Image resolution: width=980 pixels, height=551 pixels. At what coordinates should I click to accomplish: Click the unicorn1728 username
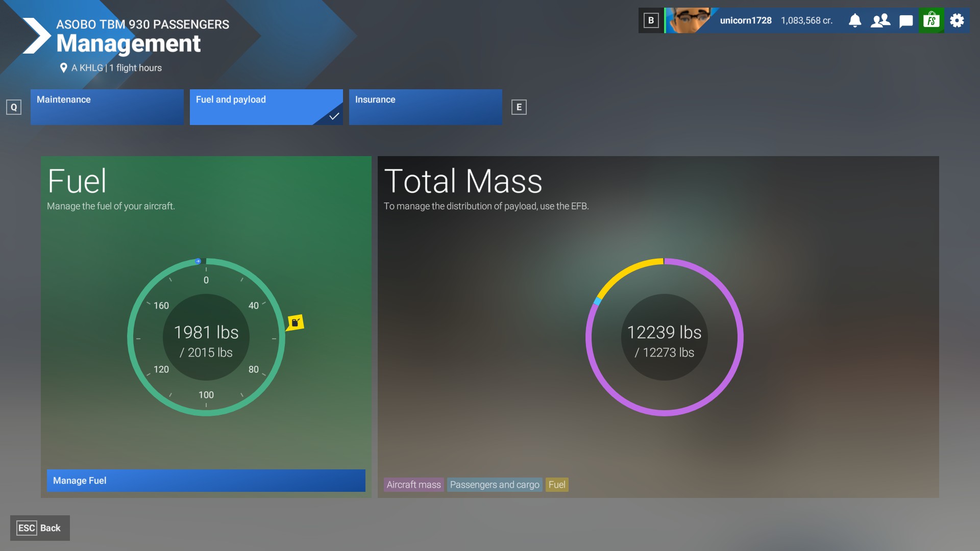746,20
